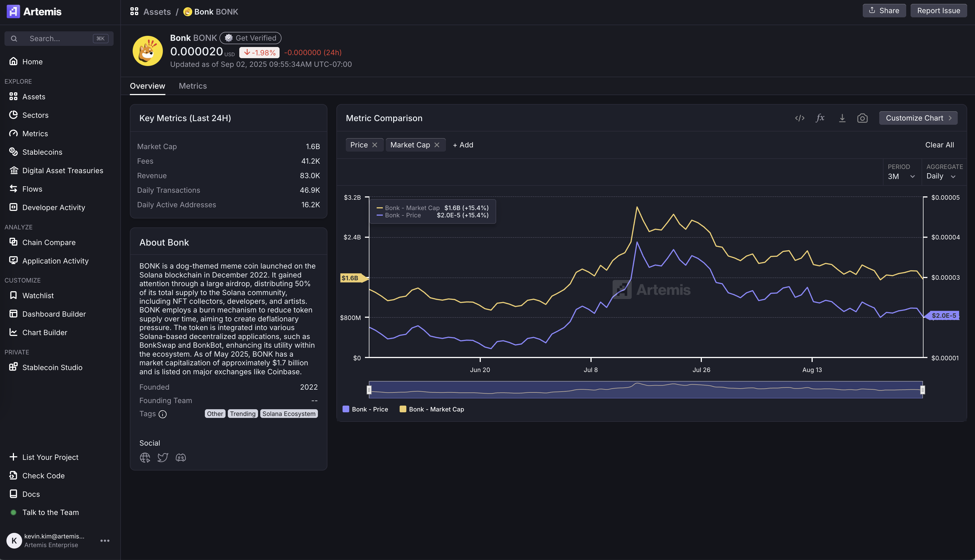Image resolution: width=975 pixels, height=560 pixels.
Task: Click Clear All metrics
Action: 939,145
